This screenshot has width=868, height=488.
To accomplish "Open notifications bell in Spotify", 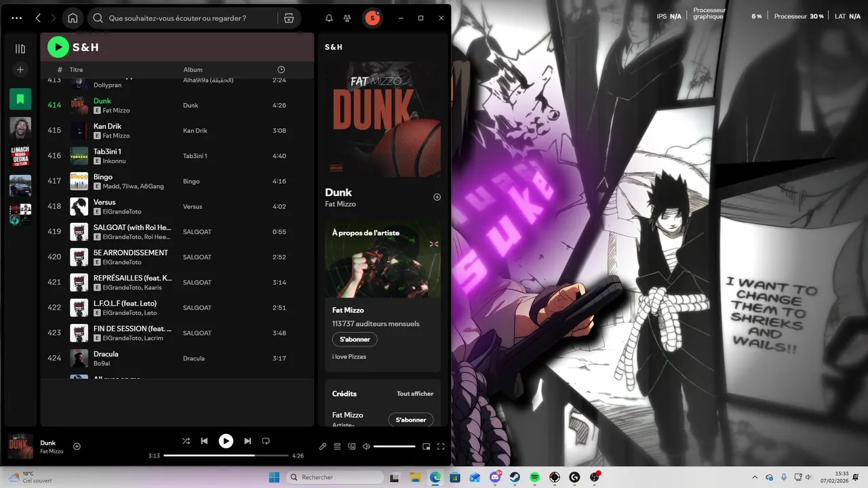I will pos(329,18).
